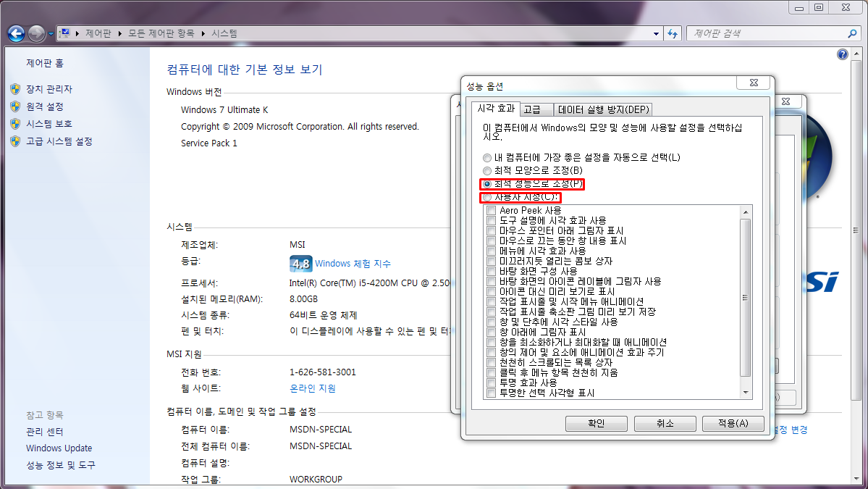868x489 pixels.
Task: Click main window scrollbar up arrow
Action: point(856,54)
